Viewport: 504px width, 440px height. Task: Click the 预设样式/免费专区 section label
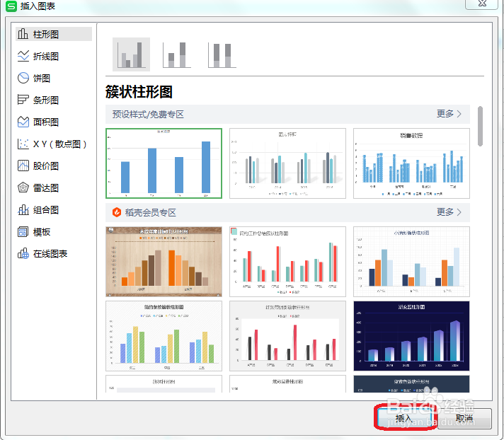[x=148, y=114]
